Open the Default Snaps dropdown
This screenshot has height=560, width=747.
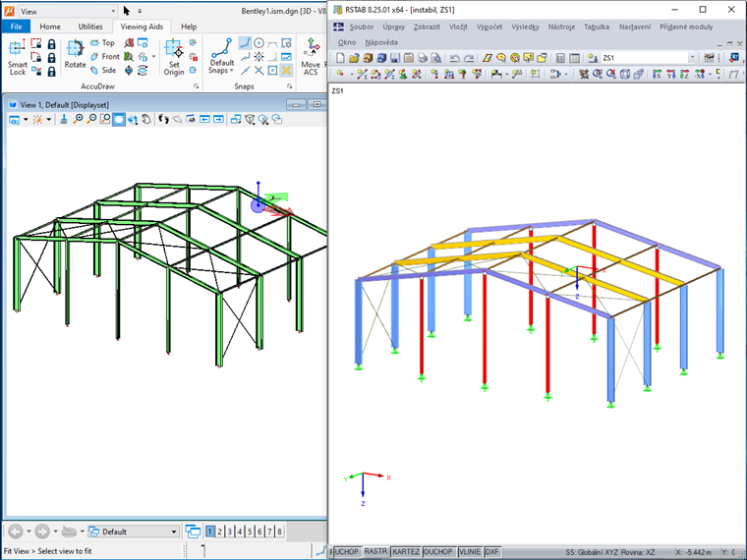[221, 57]
